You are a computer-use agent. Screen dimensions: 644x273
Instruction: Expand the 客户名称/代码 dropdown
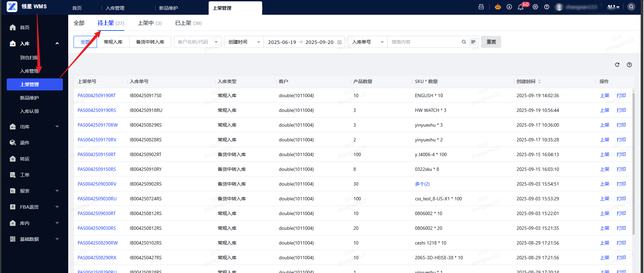pyautogui.click(x=197, y=42)
